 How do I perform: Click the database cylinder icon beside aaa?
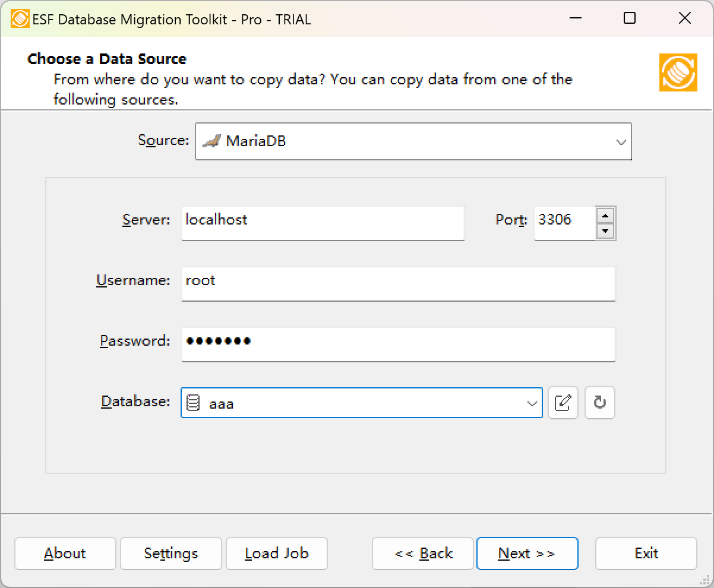pos(193,403)
